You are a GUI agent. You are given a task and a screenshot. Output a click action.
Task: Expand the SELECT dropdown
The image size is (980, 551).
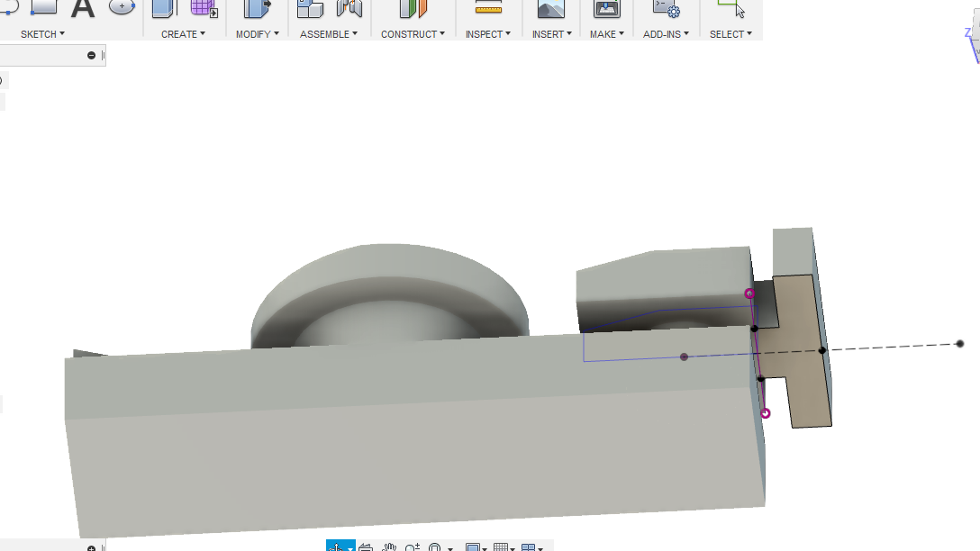click(x=730, y=34)
